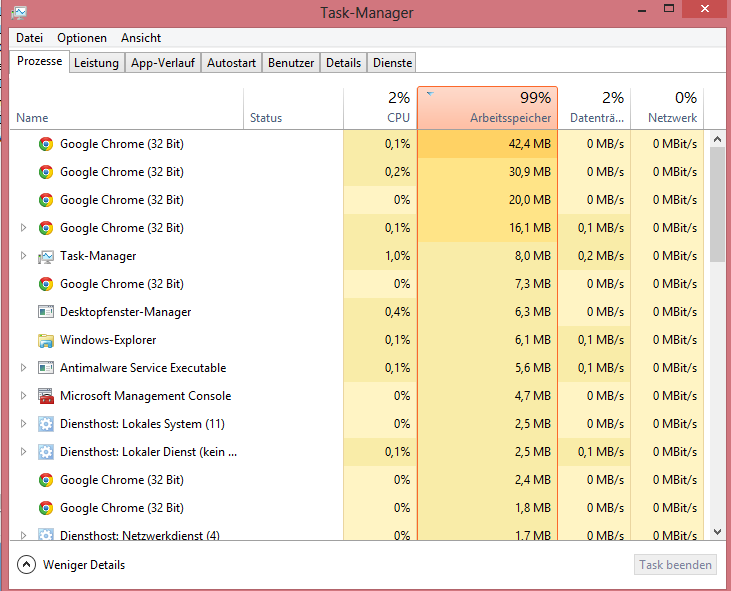
Task: Switch to the Leistung tab
Action: point(97,63)
